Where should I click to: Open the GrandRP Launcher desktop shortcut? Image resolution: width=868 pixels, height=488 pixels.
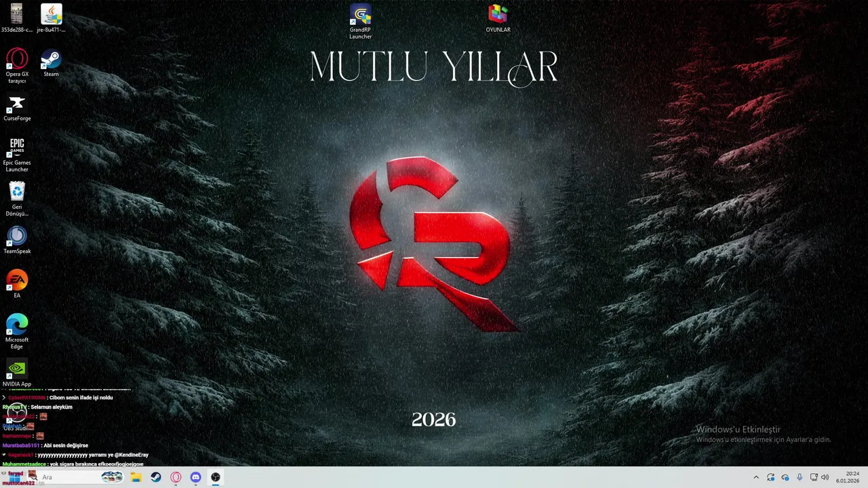[360, 22]
